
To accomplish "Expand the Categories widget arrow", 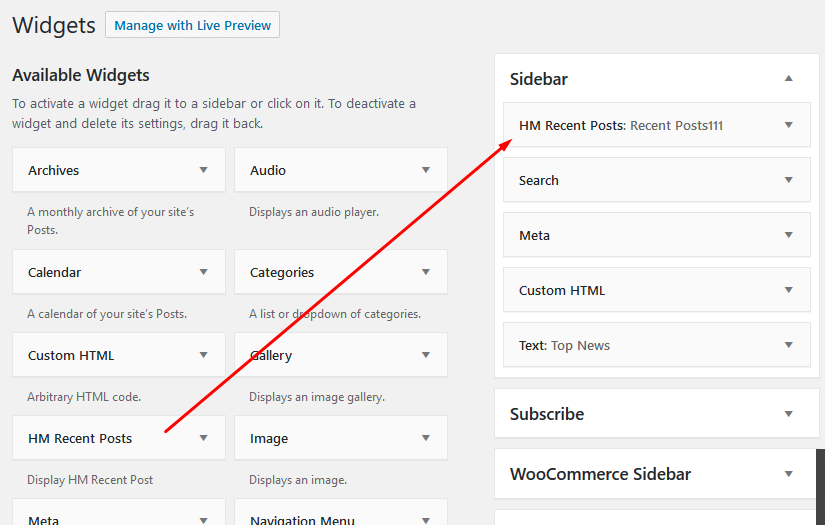I will [426, 272].
